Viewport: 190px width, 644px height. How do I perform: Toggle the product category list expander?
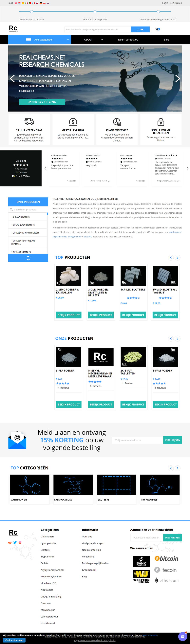pyautogui.click(x=28, y=258)
